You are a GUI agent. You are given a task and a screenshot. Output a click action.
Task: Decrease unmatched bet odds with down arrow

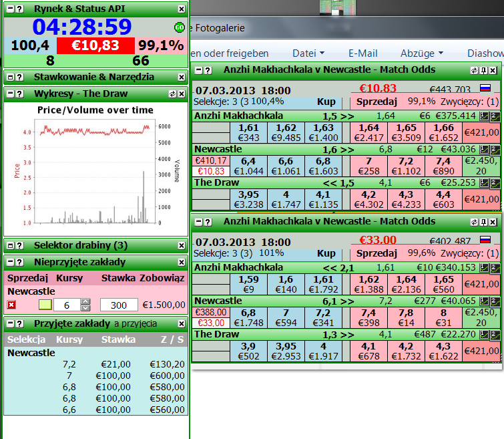pos(85,308)
